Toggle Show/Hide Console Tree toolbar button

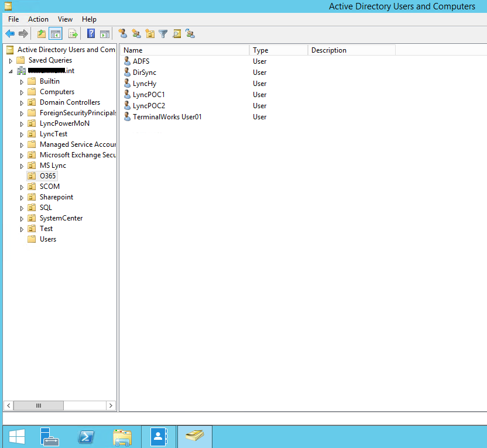pos(56,33)
